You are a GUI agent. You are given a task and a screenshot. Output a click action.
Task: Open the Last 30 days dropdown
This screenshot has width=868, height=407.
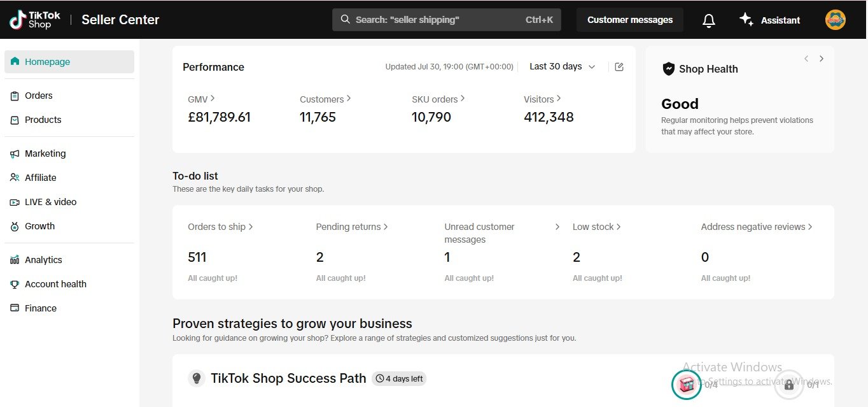coord(563,67)
